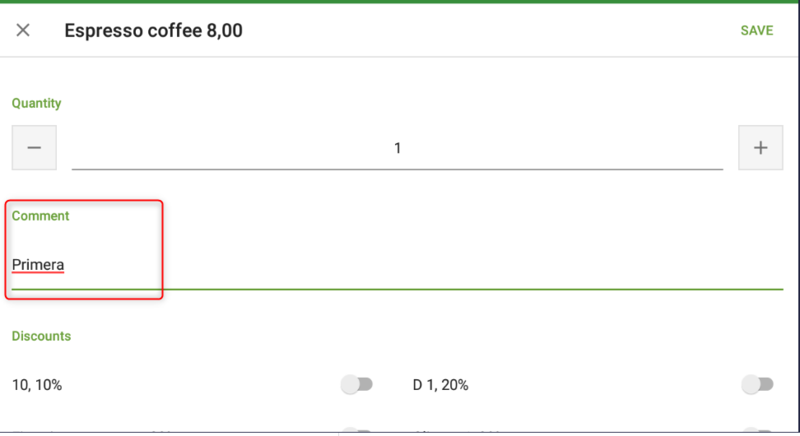The height and width of the screenshot is (436, 800).
Task: Save the Espresso coffee item changes
Action: click(756, 30)
